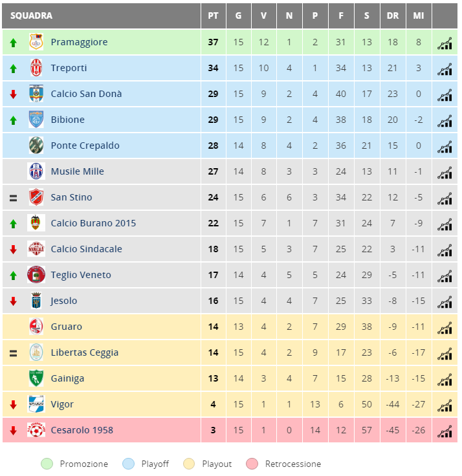Click the green Promozione legend circle
This screenshot has width=462, height=476.
[47, 464]
